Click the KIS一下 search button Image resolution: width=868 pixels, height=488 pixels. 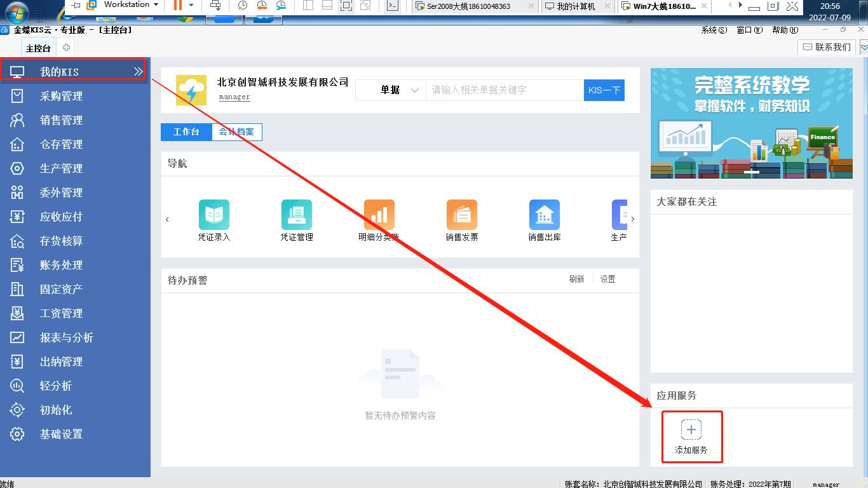click(604, 90)
